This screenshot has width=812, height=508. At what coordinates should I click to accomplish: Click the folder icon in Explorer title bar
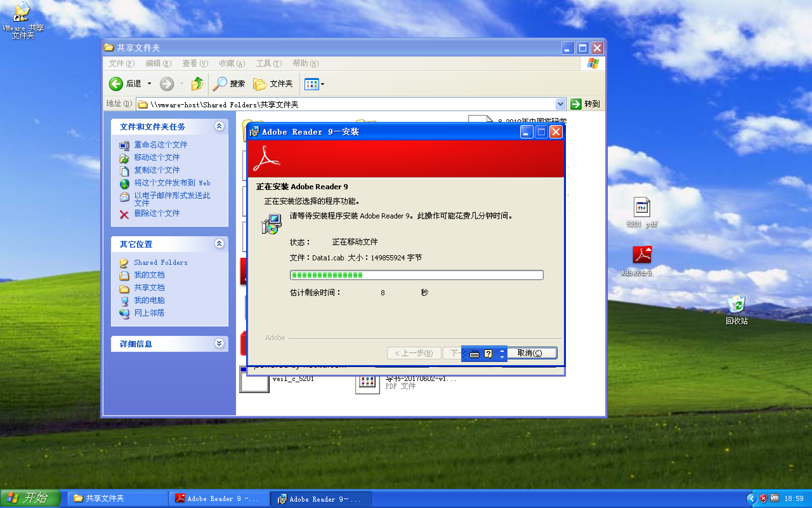pos(109,47)
